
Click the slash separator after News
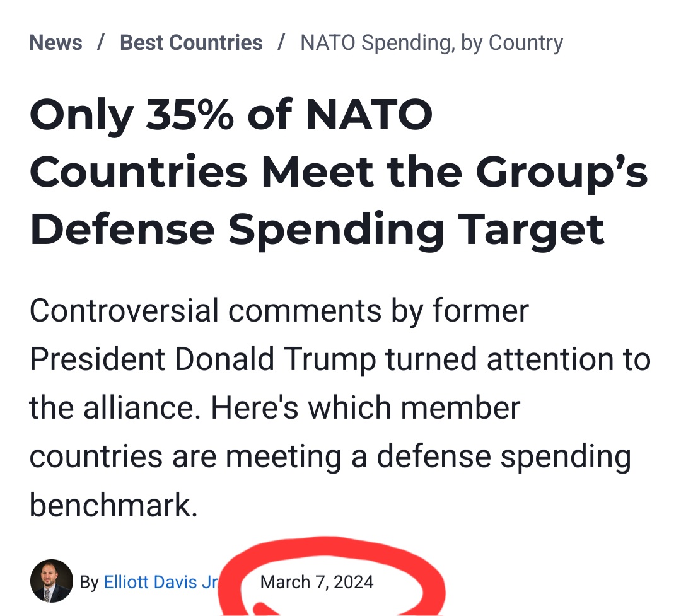point(101,43)
